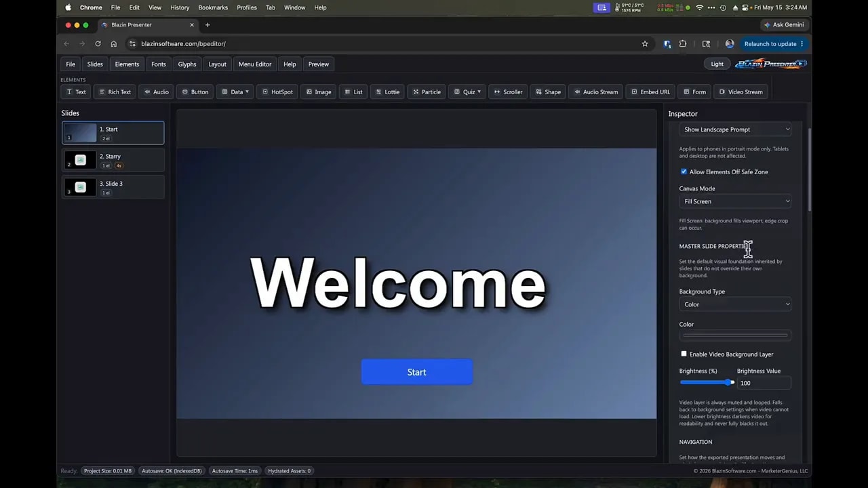This screenshot has height=488, width=868.
Task: Open the Layout menu
Action: [x=218, y=64]
